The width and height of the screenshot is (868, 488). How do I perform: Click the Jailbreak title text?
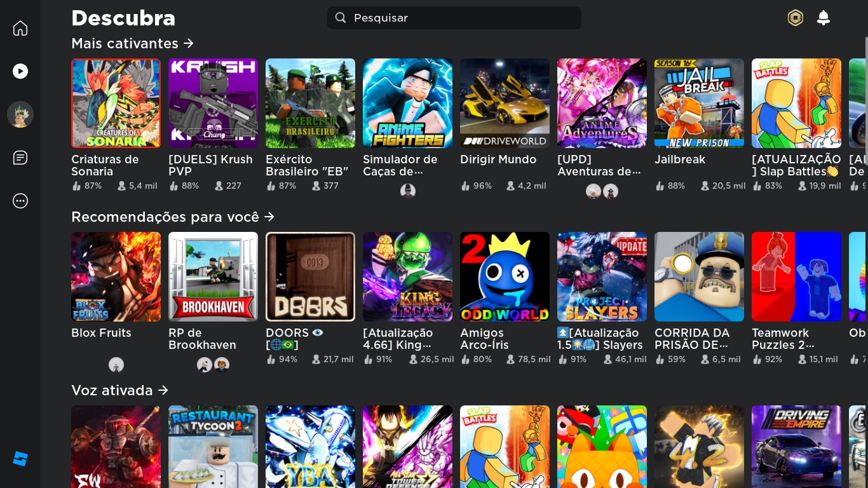pyautogui.click(x=680, y=159)
